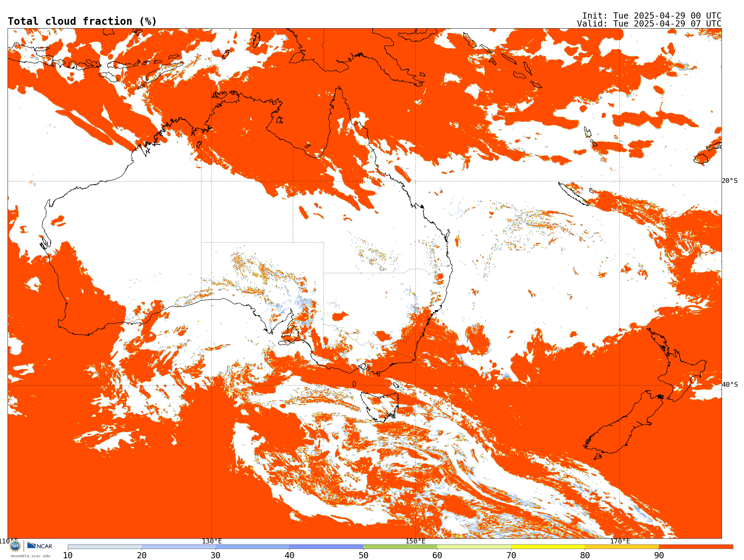This screenshot has width=744, height=560.
Task: Click the colorbar tick label 70
Action: pos(511,556)
